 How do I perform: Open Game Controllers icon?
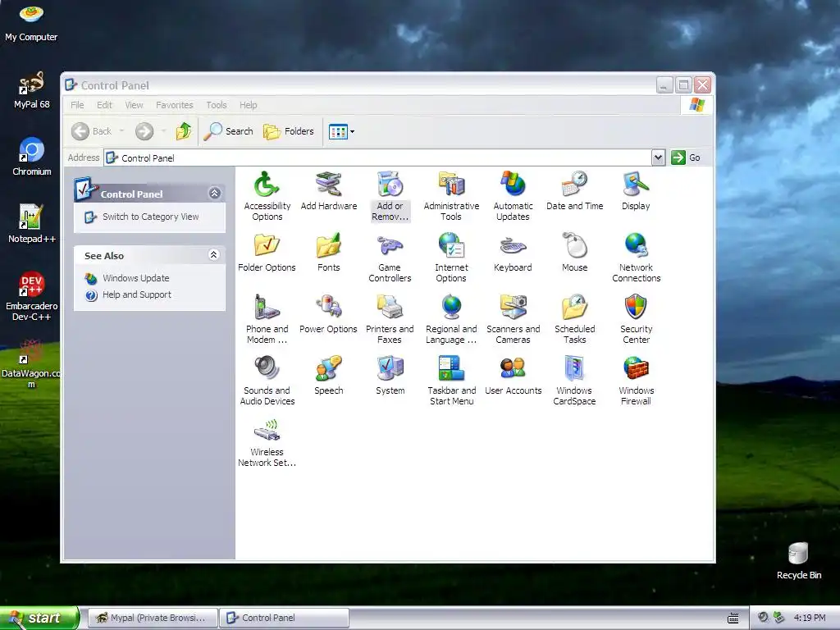click(x=390, y=258)
